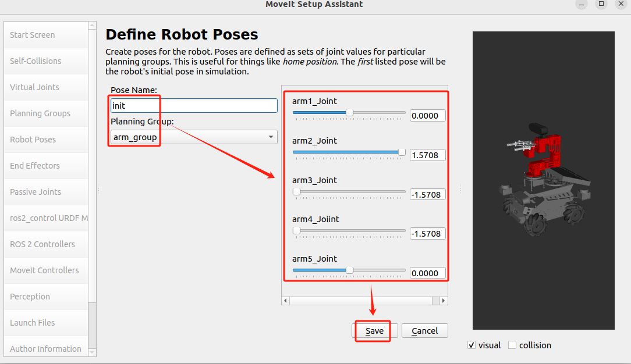Click sidebar scroll-up arrow

point(92,26)
